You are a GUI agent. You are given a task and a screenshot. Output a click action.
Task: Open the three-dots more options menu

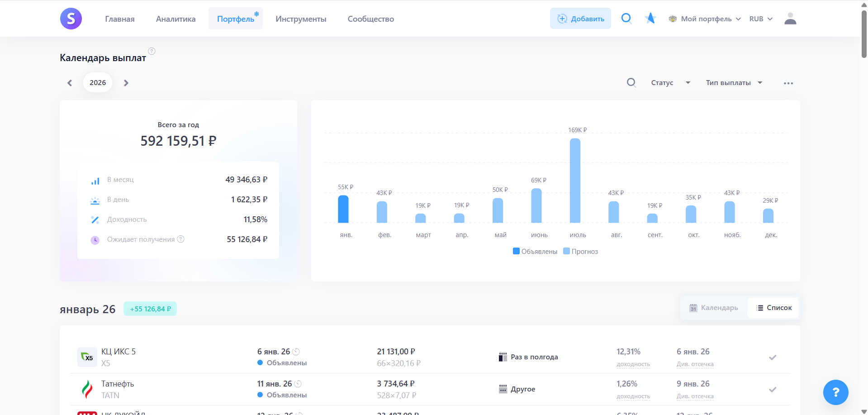click(788, 83)
